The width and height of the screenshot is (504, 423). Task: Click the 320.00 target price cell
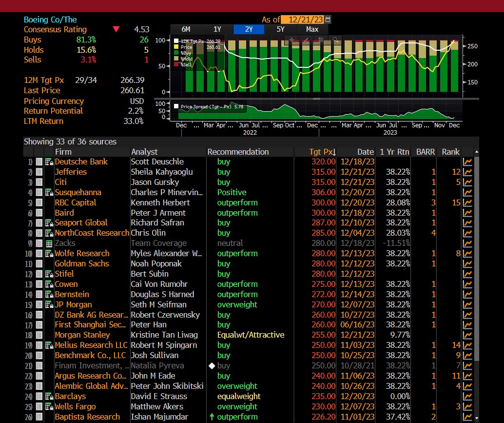[x=323, y=162]
